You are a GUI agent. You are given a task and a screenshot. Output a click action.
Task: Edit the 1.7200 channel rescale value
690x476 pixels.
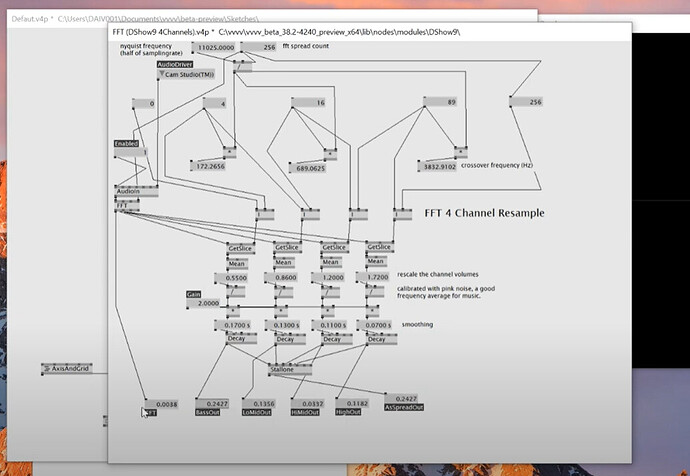(x=373, y=277)
